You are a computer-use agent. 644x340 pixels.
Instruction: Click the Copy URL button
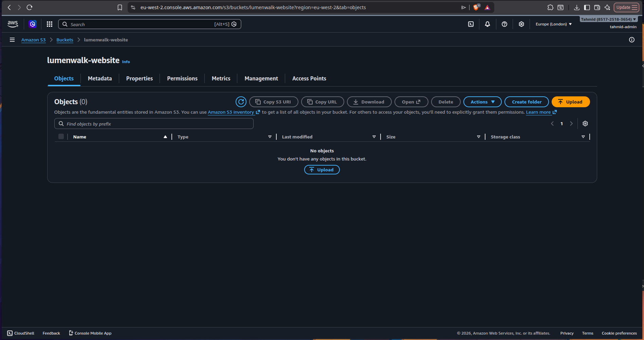[x=323, y=102]
